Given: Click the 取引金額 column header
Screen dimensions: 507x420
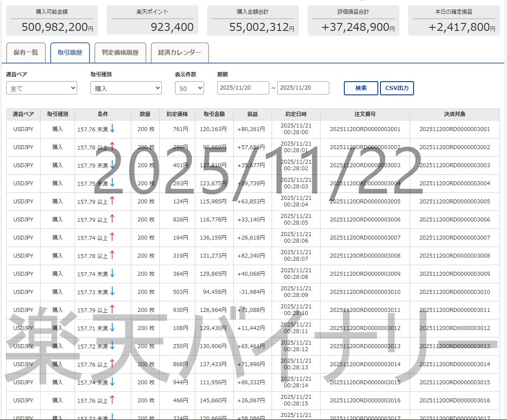Looking at the screenshot, I should (x=214, y=114).
